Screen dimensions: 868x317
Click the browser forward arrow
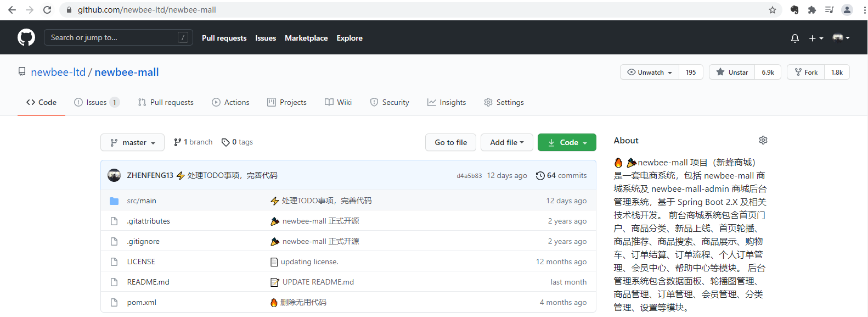coord(30,10)
